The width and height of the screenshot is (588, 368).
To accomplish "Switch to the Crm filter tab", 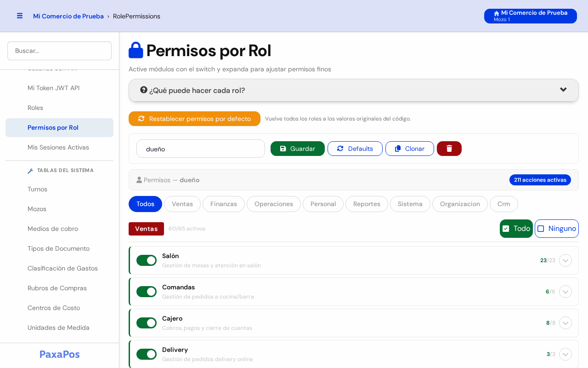I will (x=504, y=204).
